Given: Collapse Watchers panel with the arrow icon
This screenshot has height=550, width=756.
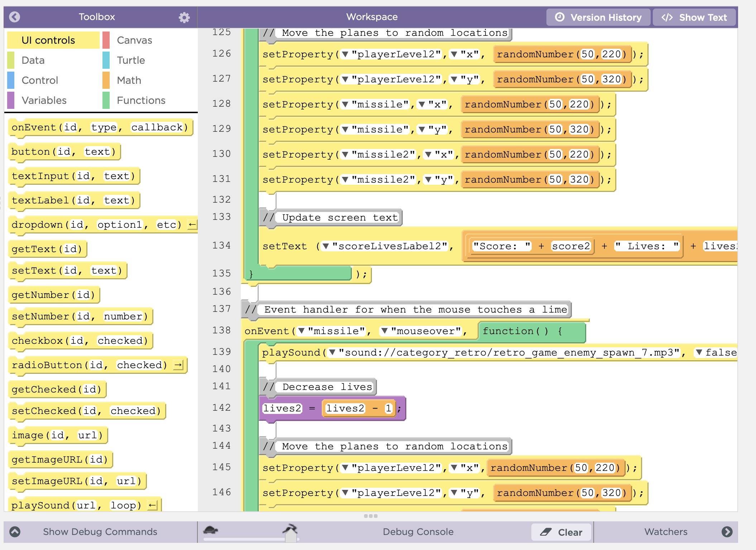Looking at the screenshot, I should tap(727, 532).
